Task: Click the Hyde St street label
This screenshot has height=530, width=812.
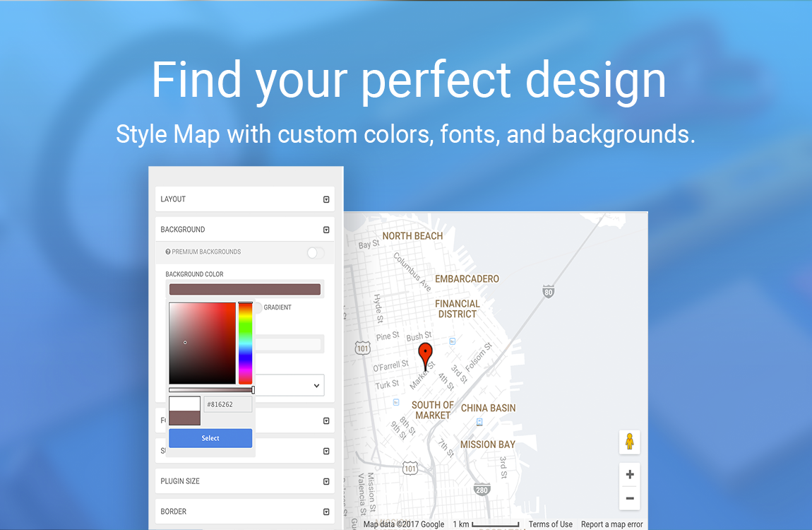Action: [378, 309]
